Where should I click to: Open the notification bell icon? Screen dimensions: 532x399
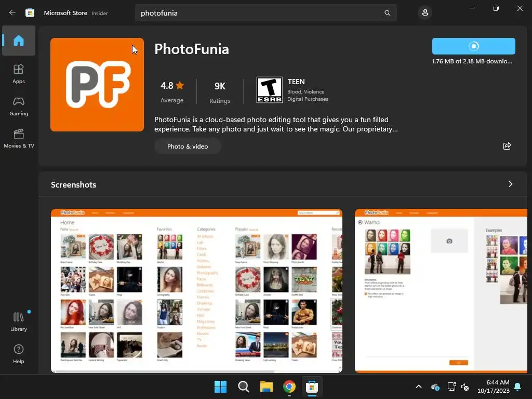(x=518, y=387)
